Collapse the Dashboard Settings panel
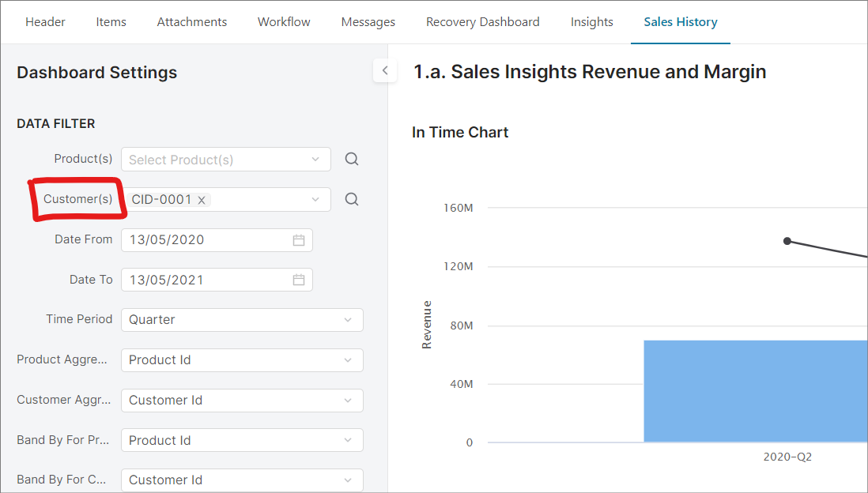Viewport: 868px width, 493px height. click(x=384, y=71)
